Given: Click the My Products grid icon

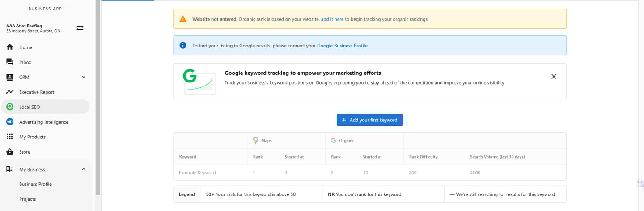Looking at the screenshot, I should [x=10, y=137].
